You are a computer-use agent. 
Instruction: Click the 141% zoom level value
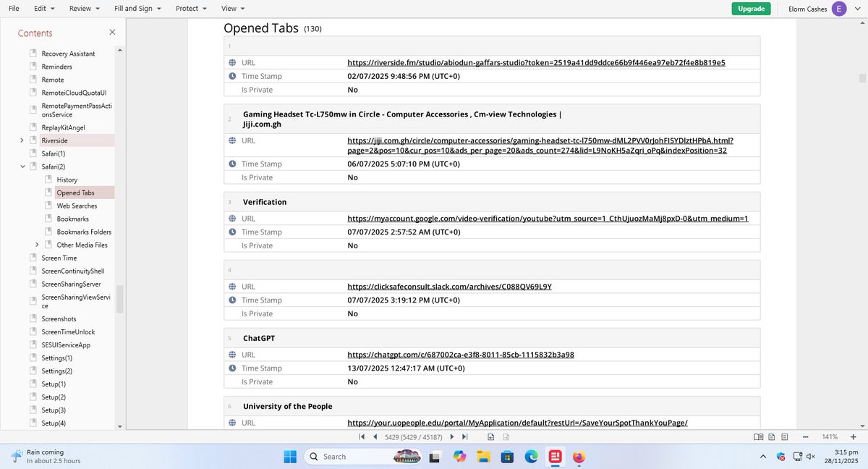(829, 436)
